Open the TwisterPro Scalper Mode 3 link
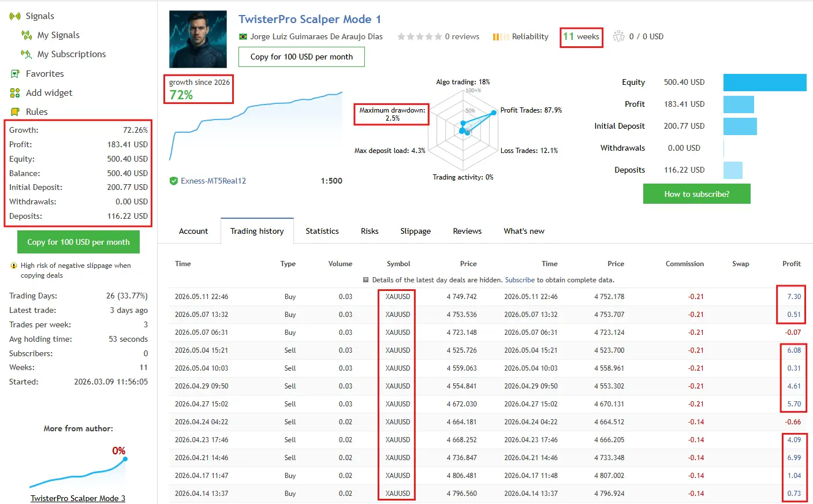Viewport: 813px width, 504px height. pyautogui.click(x=78, y=498)
